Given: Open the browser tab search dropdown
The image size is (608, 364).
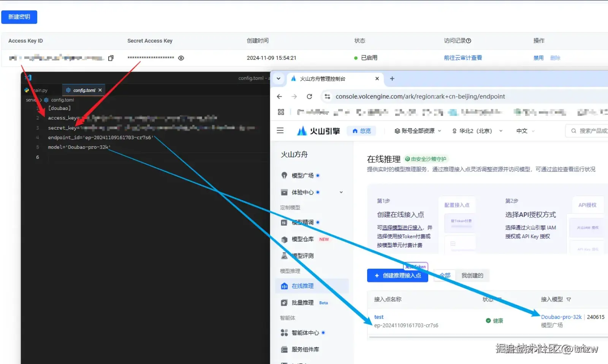Looking at the screenshot, I should (x=279, y=79).
